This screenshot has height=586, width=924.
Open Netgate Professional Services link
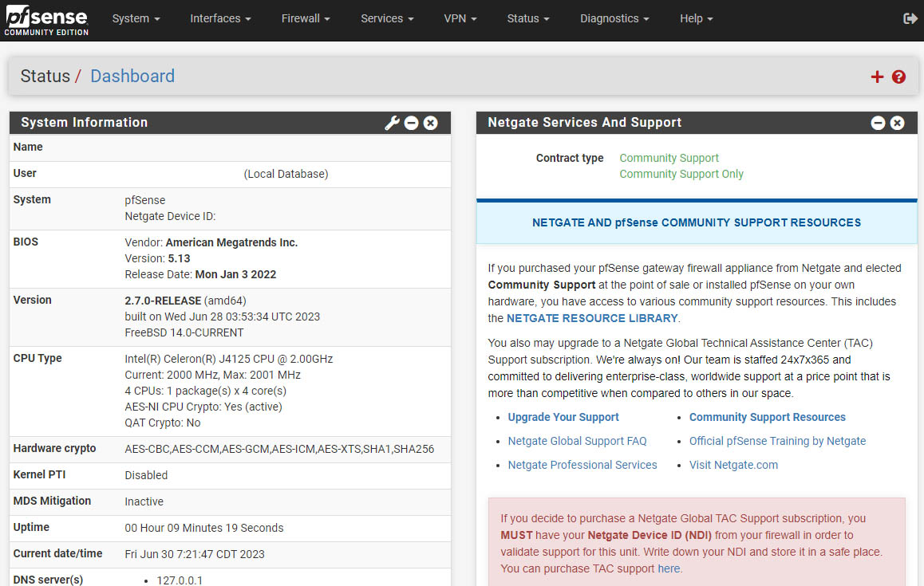582,465
